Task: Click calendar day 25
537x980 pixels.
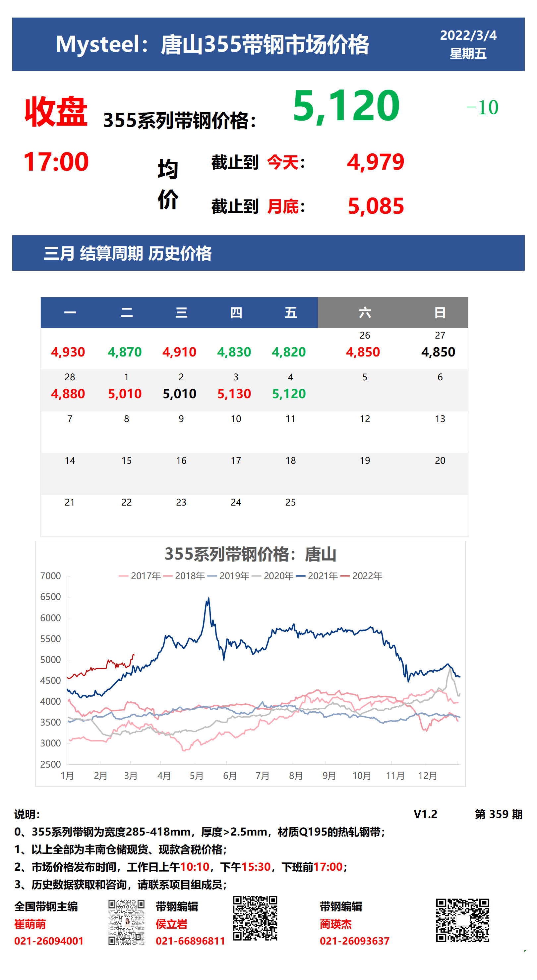Action: click(x=291, y=503)
